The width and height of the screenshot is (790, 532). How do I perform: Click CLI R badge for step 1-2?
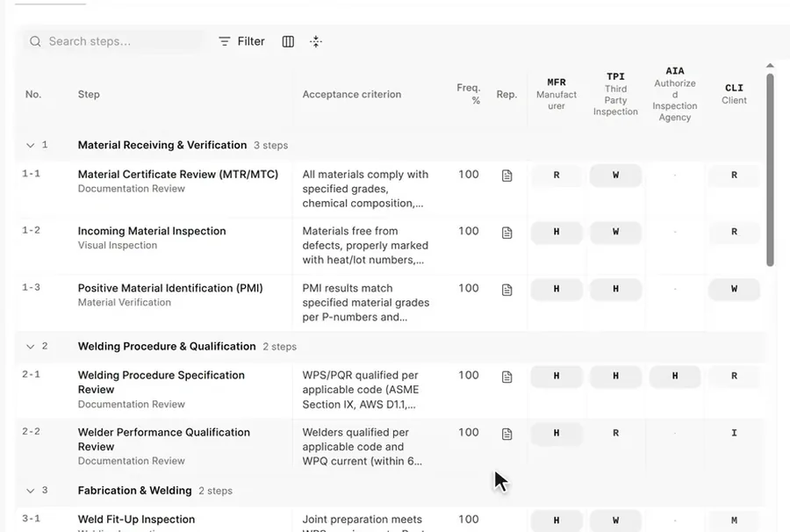pyautogui.click(x=734, y=233)
